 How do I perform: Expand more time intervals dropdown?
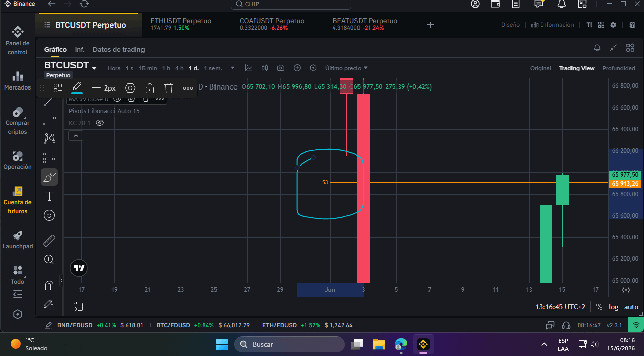(232, 68)
